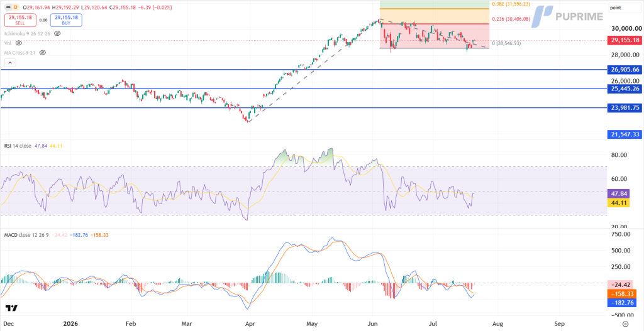Show the hidden Vol indicator via eye icon
The width and height of the screenshot is (644, 331).
18,43
